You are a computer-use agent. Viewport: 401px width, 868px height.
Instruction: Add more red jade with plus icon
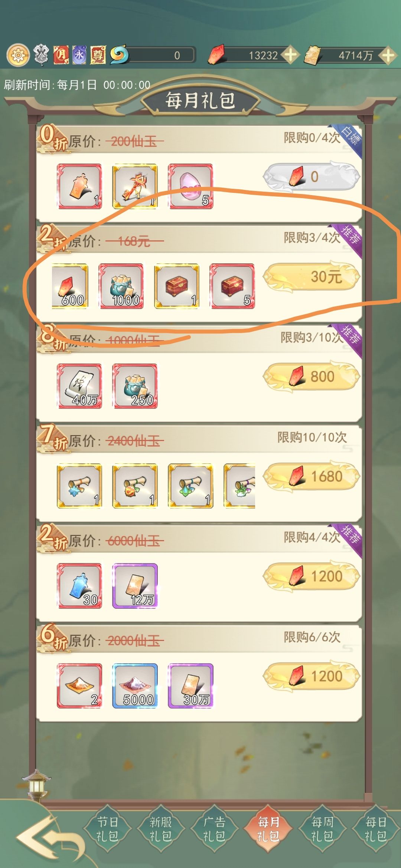tap(290, 55)
